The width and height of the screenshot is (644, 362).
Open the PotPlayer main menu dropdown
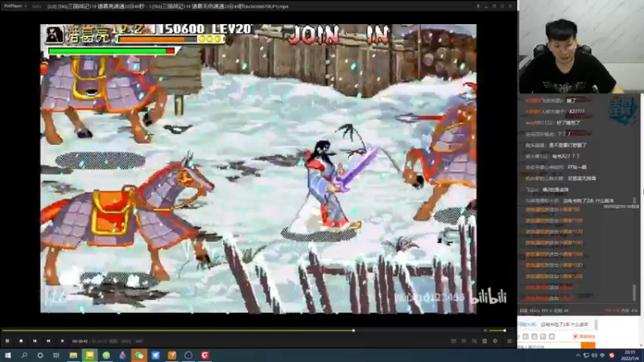[x=15, y=6]
